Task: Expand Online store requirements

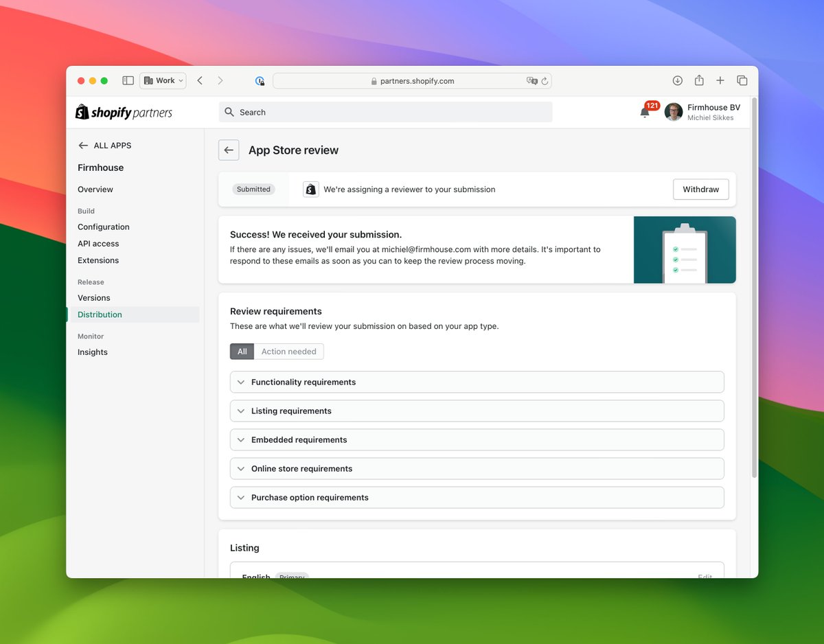Action: coord(477,469)
